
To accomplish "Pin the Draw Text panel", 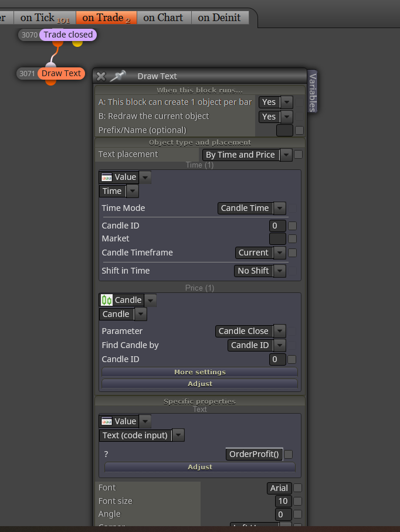I will 118,76.
